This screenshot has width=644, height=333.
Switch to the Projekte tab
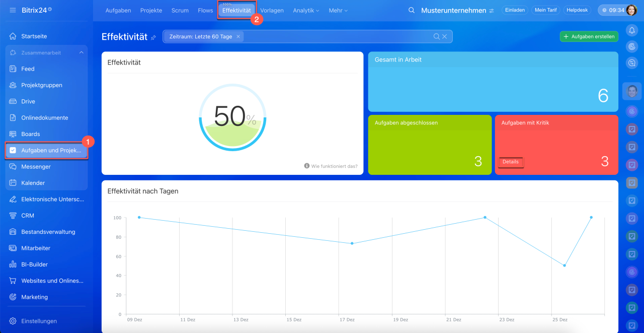151,11
